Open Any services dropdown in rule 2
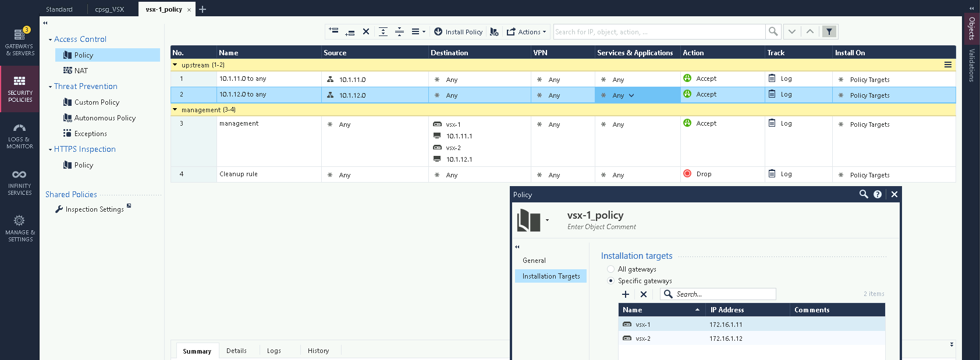980x360 pixels. click(631, 95)
